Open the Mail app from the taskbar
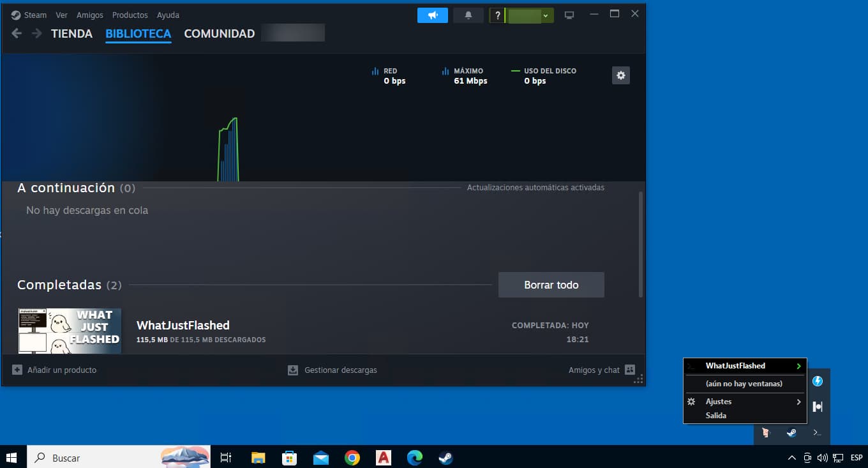Image resolution: width=868 pixels, height=468 pixels. click(321, 458)
